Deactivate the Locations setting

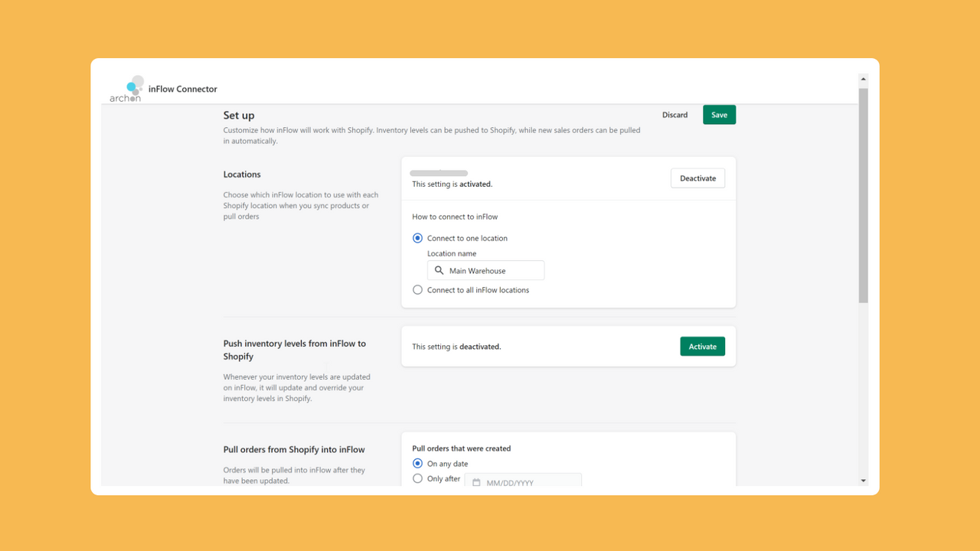click(697, 178)
